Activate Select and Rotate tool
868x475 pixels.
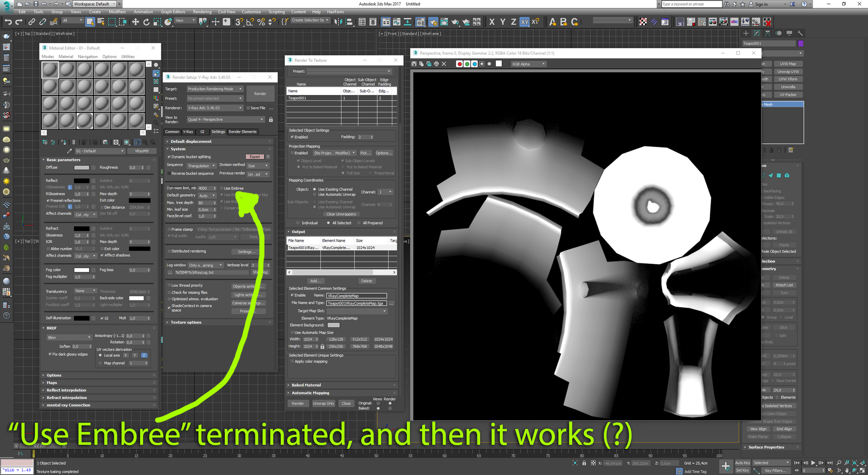coord(146,22)
